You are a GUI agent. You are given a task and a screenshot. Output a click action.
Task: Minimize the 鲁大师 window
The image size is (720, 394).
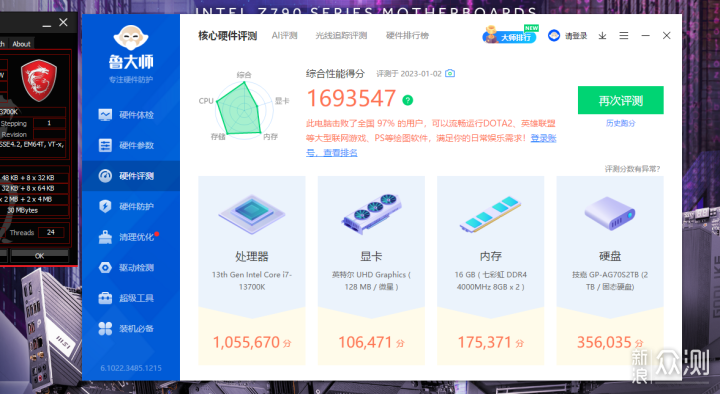[645, 36]
